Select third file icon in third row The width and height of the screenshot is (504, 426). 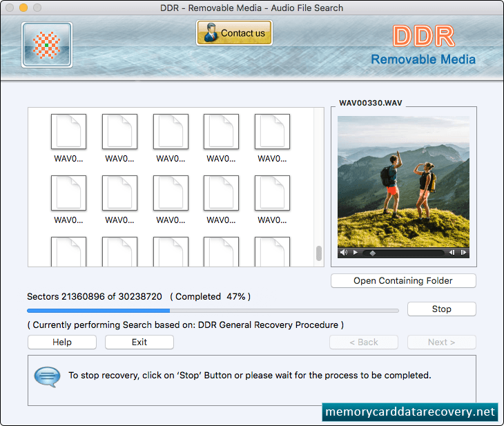tap(171, 252)
